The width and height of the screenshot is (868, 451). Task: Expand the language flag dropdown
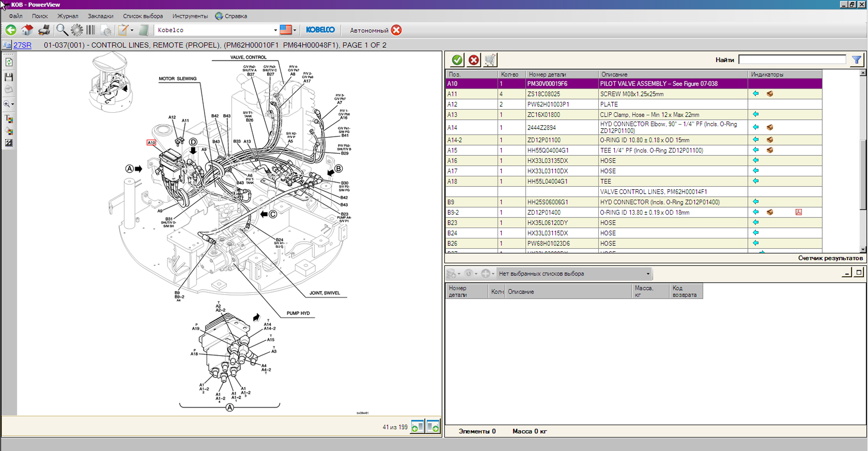tap(294, 30)
